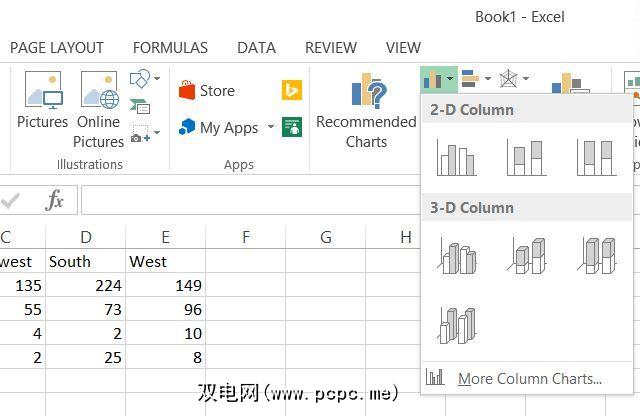The image size is (640, 416).
Task: Click the Recommended Charts button
Action: (x=366, y=112)
